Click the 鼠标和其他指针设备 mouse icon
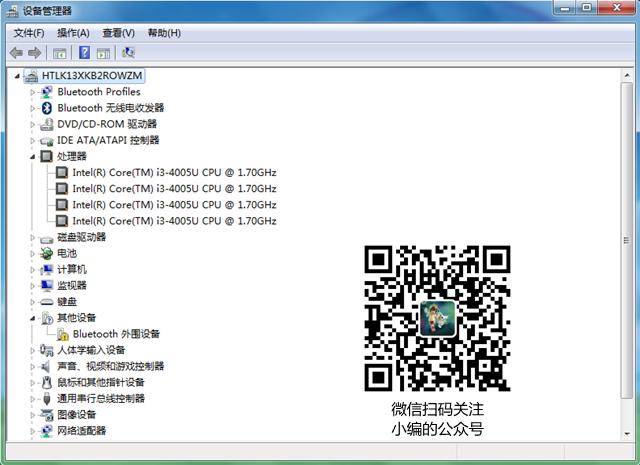640x465 pixels. pos(47,383)
